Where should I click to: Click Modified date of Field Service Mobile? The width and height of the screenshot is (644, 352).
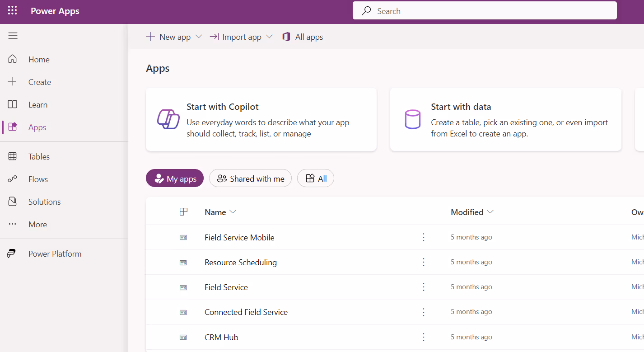pyautogui.click(x=471, y=237)
